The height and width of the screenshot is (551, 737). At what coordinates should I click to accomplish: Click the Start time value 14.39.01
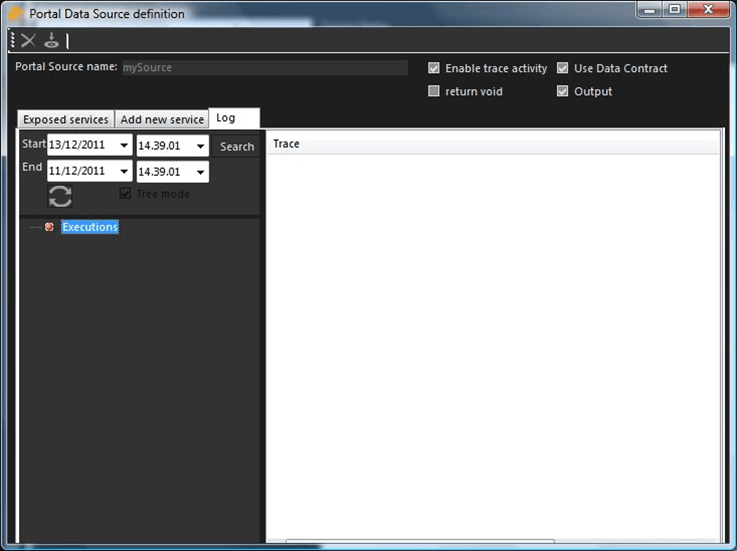click(159, 146)
